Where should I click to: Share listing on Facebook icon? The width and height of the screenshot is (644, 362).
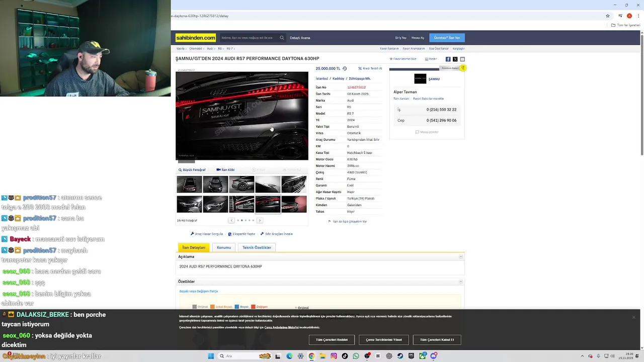tap(448, 59)
